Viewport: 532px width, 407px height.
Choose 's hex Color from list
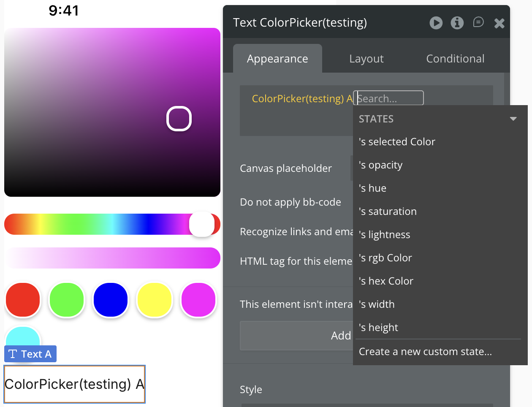[x=386, y=281]
